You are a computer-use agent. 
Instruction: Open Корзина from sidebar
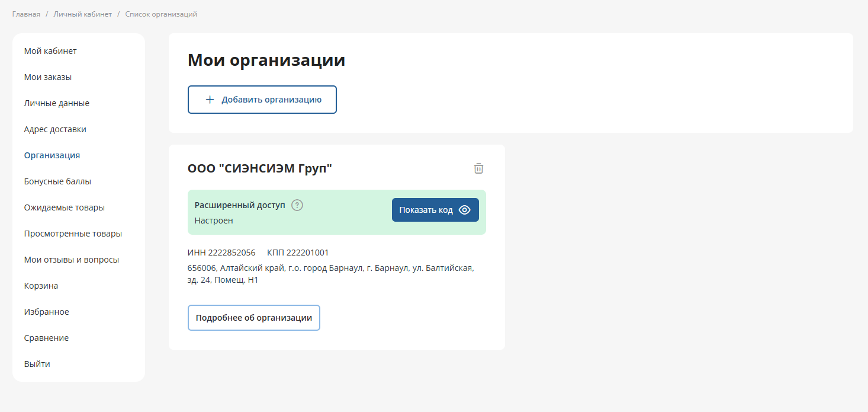point(41,286)
